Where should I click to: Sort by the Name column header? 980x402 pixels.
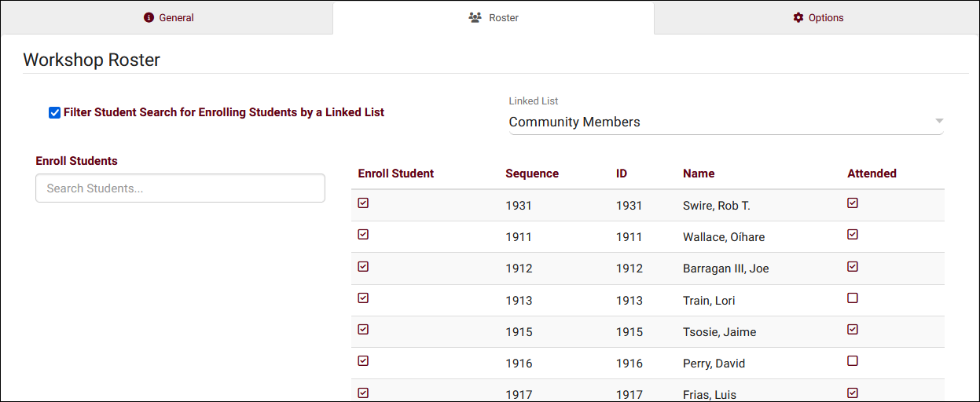coord(699,174)
